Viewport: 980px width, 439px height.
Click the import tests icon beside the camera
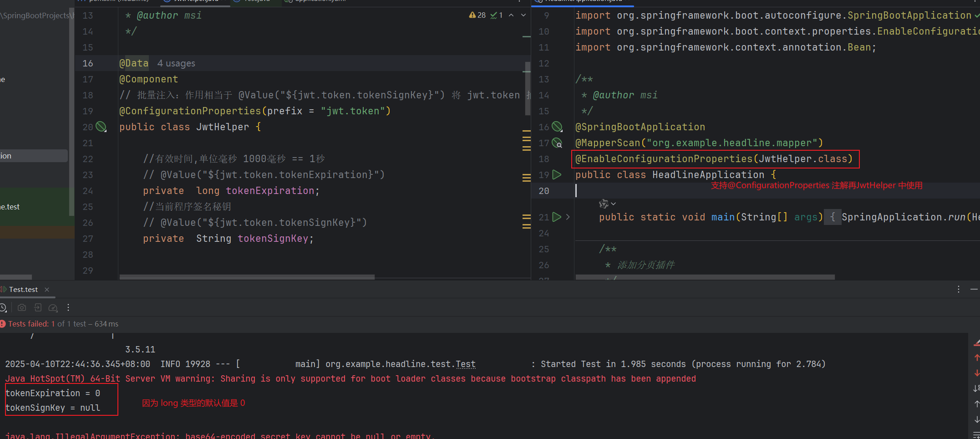(x=38, y=308)
